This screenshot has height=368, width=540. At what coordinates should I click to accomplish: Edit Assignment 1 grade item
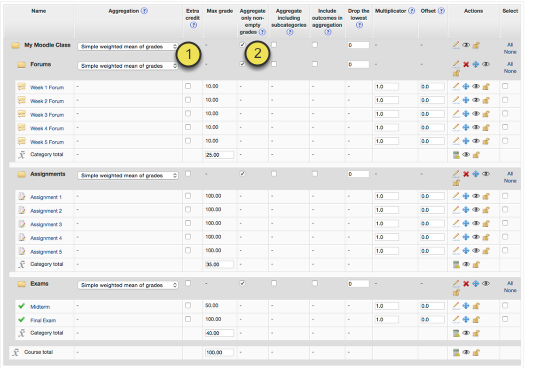click(456, 196)
